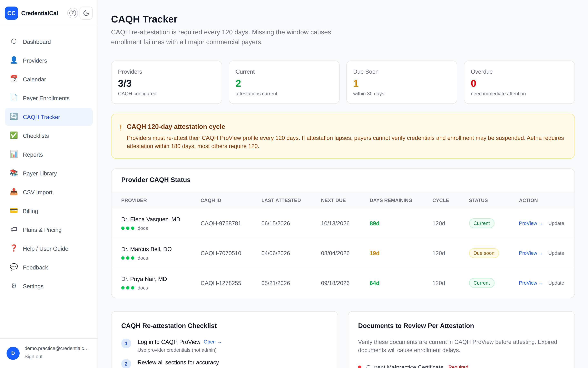588x368 pixels.
Task: Click the CC CredentialCal logo icon
Action: point(11,13)
